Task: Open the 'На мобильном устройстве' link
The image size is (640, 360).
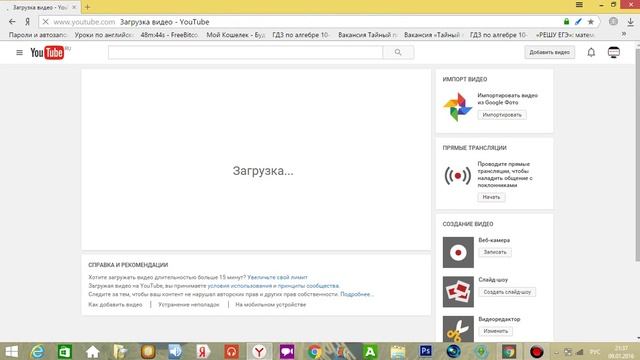Action: (x=271, y=304)
